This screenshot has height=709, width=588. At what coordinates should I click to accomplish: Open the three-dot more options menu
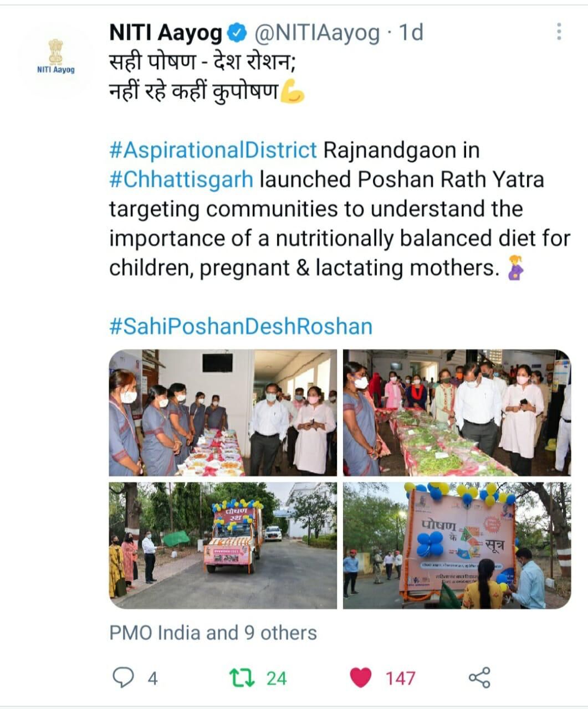point(559,32)
